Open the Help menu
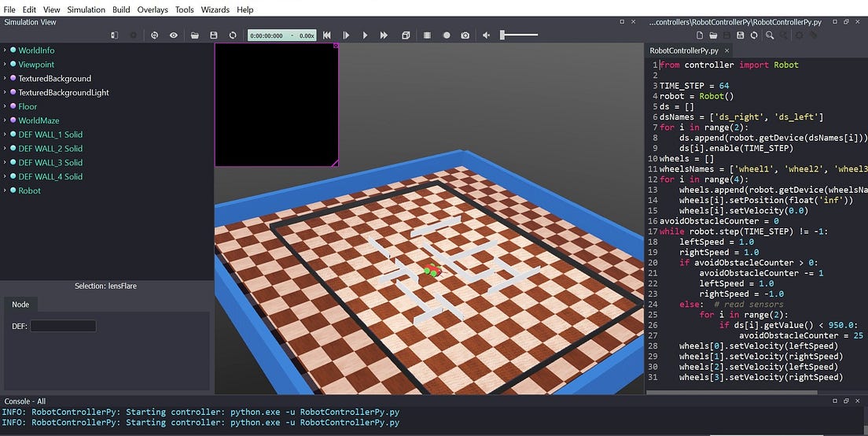The width and height of the screenshot is (868, 436). click(x=245, y=9)
